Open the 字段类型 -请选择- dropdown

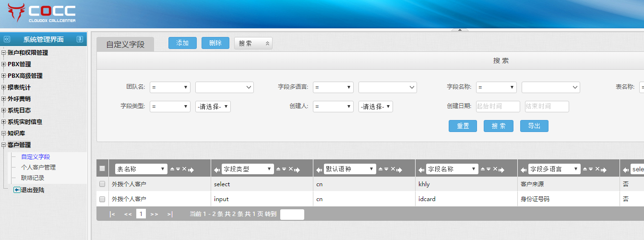pos(213,107)
